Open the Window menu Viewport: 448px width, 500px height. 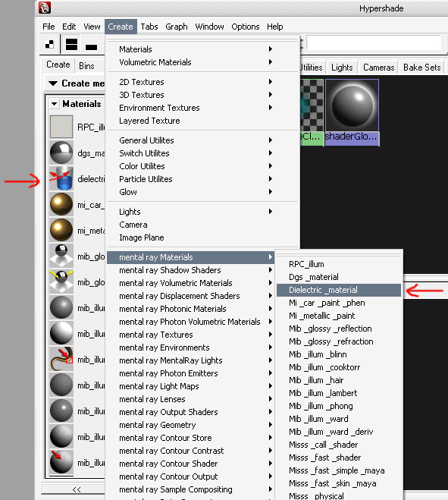[209, 27]
